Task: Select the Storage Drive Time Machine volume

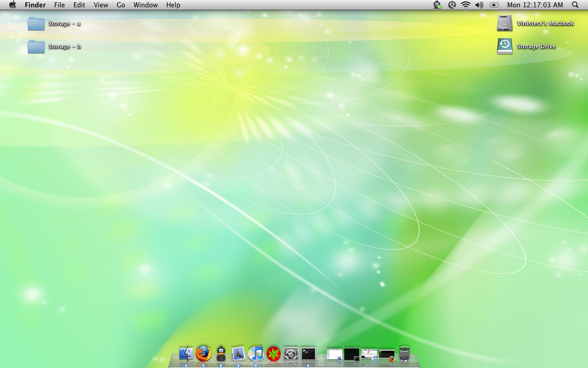Action: point(504,46)
